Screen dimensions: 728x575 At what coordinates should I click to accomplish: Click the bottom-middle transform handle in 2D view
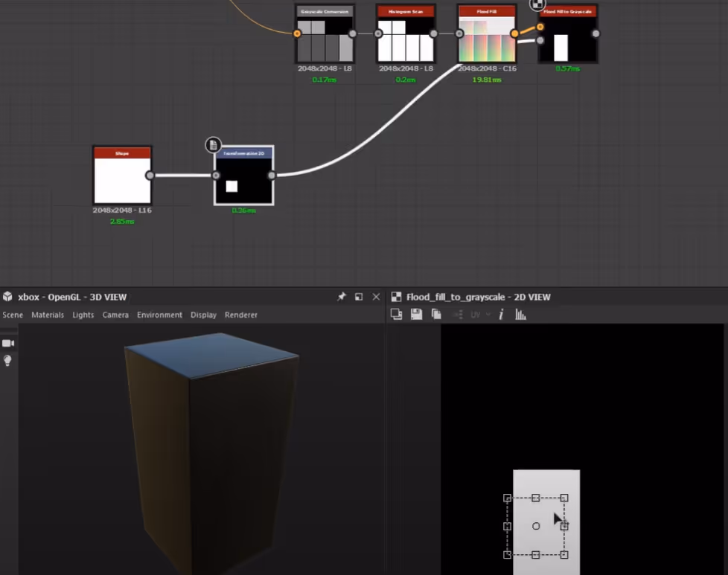pos(536,555)
